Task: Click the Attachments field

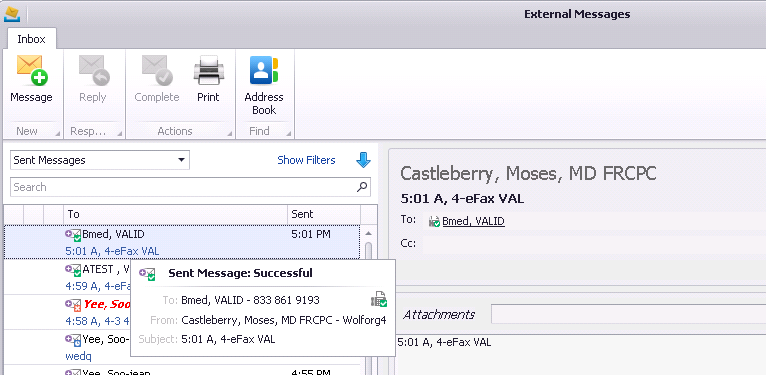Action: pyautogui.click(x=628, y=314)
